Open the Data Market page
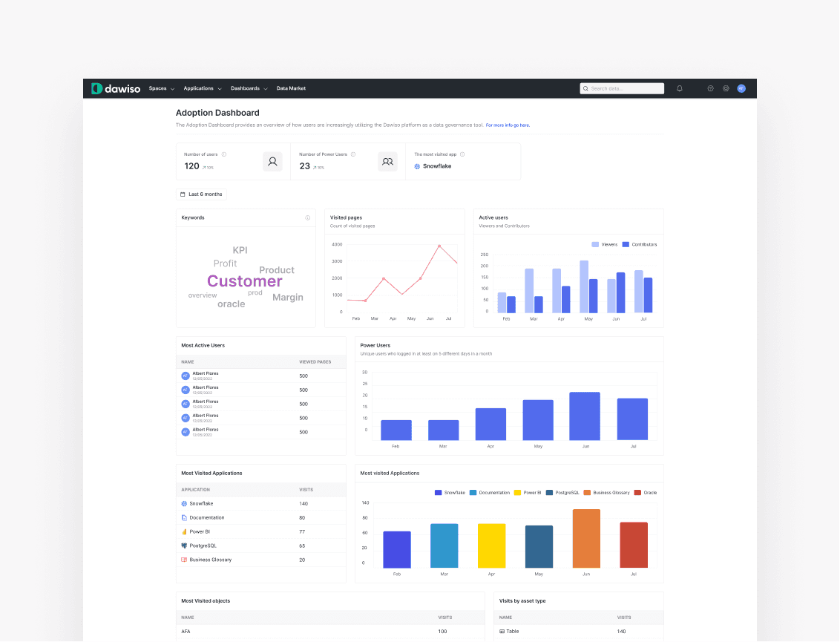Viewport: 840px width, 642px height. pyautogui.click(x=291, y=88)
